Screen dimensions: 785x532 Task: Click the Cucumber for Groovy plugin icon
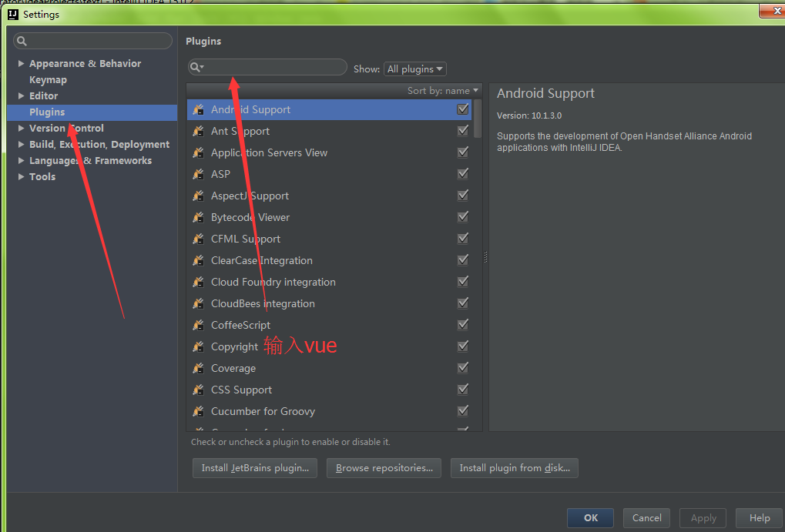(198, 411)
